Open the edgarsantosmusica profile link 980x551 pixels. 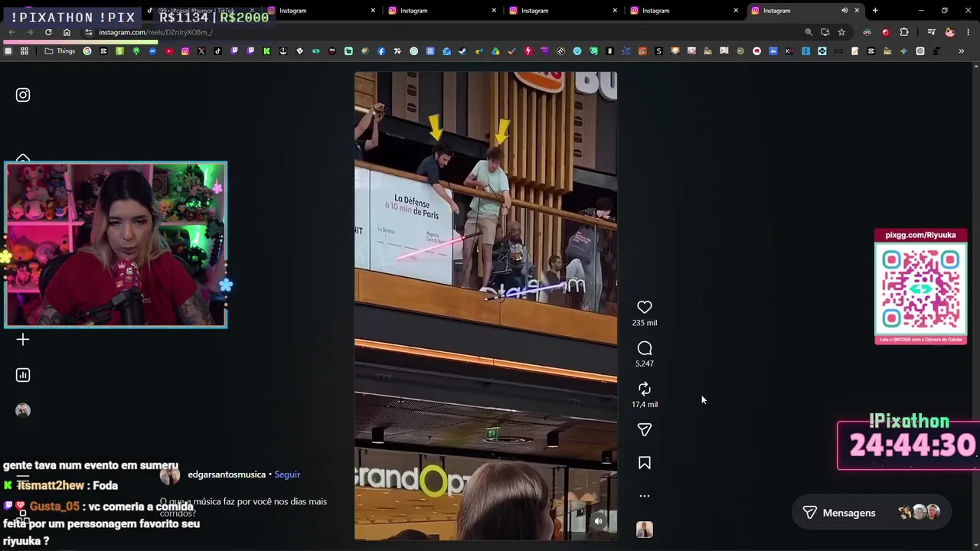pos(227,474)
